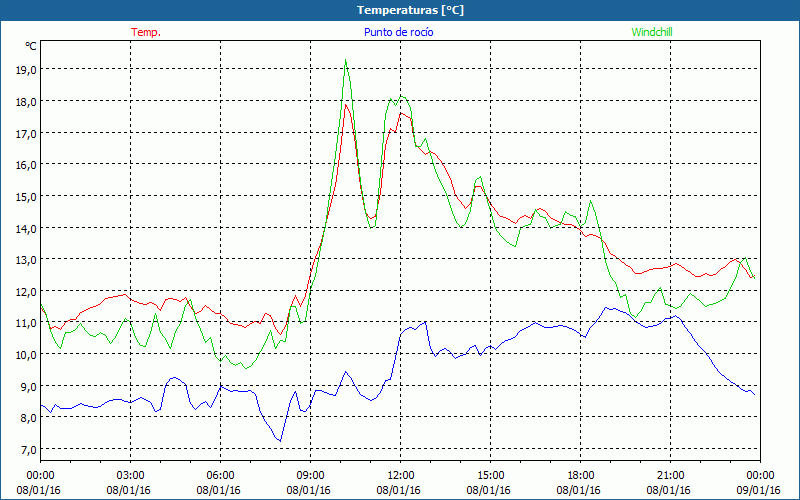Click the 10,0 y-axis value
This screenshot has width=800, height=500.
coord(26,355)
